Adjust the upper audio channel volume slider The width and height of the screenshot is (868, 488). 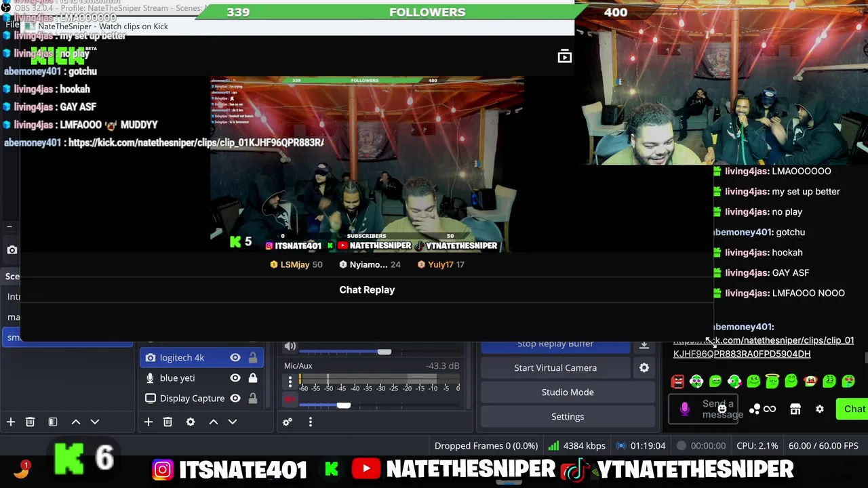pos(384,352)
